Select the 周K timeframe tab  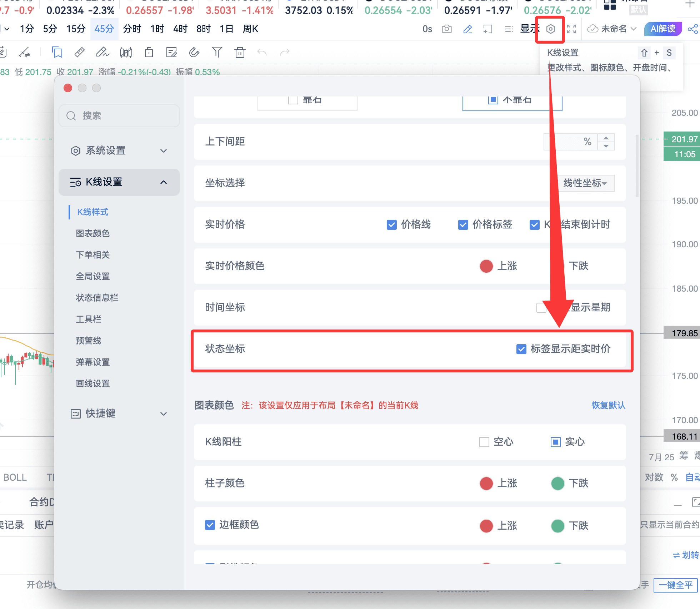(250, 29)
